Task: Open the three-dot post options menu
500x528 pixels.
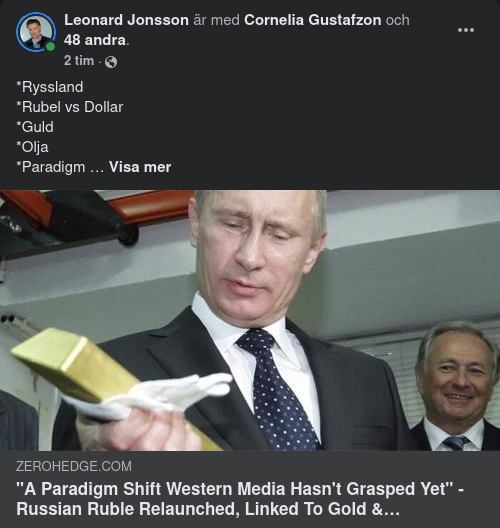Action: pos(466,30)
